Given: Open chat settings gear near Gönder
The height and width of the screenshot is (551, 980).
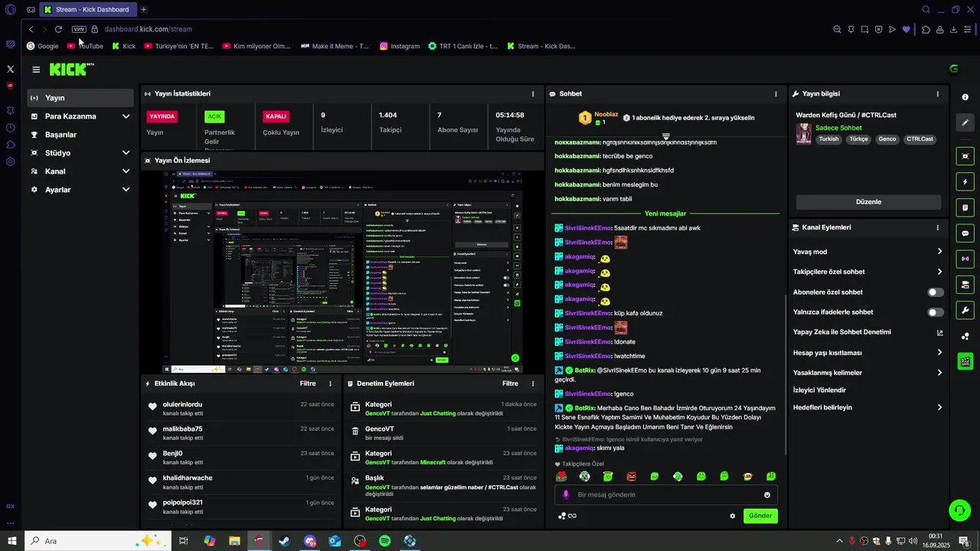Looking at the screenshot, I should 732,516.
